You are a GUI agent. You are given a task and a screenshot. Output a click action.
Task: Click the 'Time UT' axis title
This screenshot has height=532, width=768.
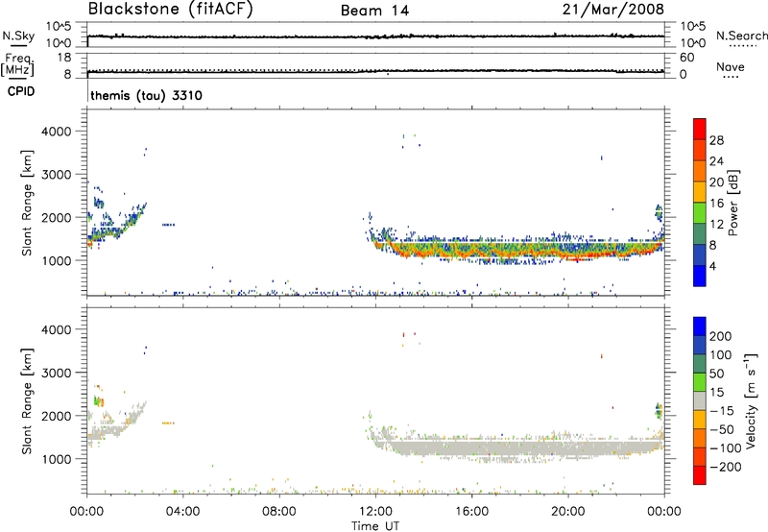pyautogui.click(x=375, y=526)
